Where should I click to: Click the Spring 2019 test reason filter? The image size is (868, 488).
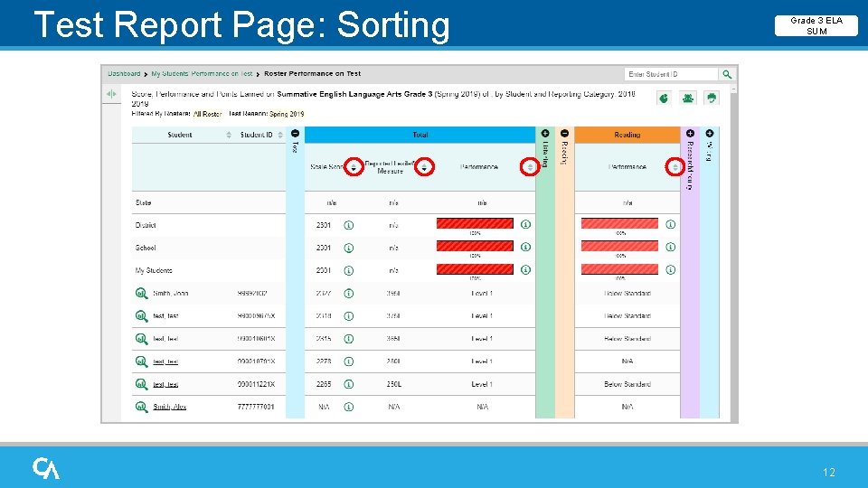pyautogui.click(x=287, y=114)
